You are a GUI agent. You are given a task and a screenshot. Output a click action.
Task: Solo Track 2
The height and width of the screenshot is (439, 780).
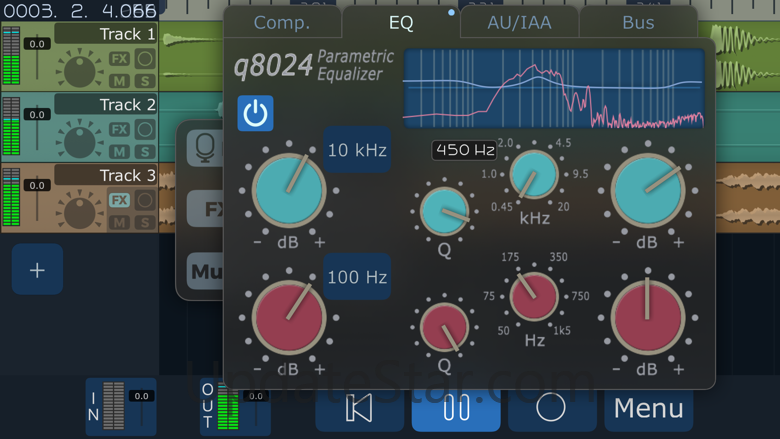point(145,151)
